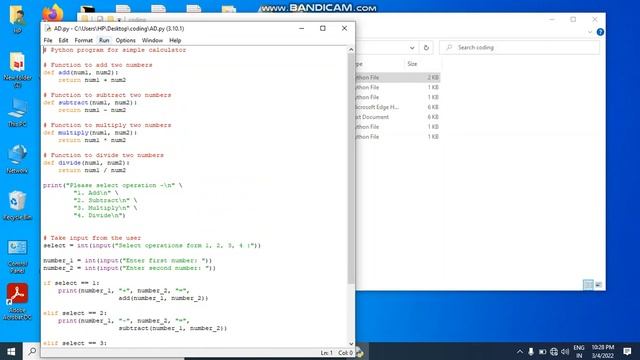
Task: Open the Windows Start menu
Action: (x=11, y=351)
